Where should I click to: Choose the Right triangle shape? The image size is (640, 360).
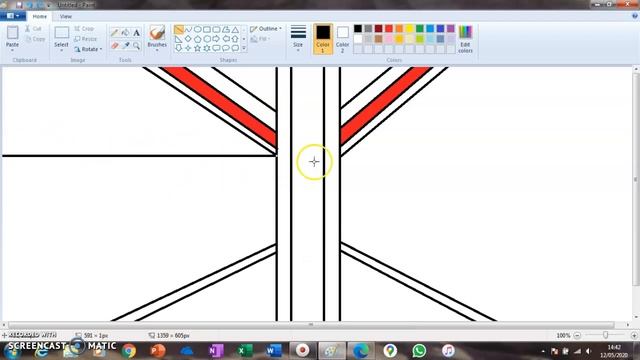(179, 39)
